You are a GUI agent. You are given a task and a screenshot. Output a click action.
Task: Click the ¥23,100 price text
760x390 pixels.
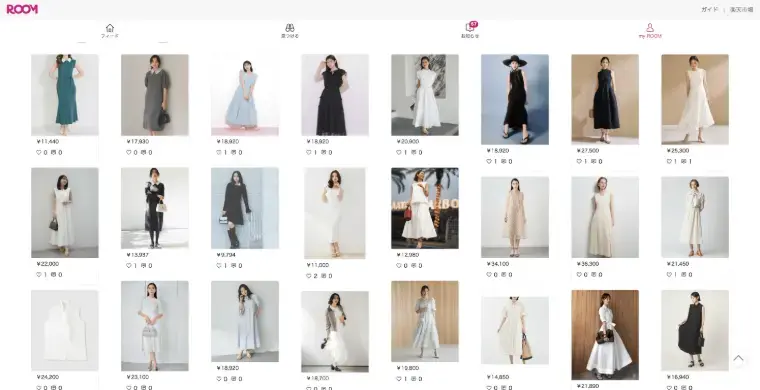138,377
